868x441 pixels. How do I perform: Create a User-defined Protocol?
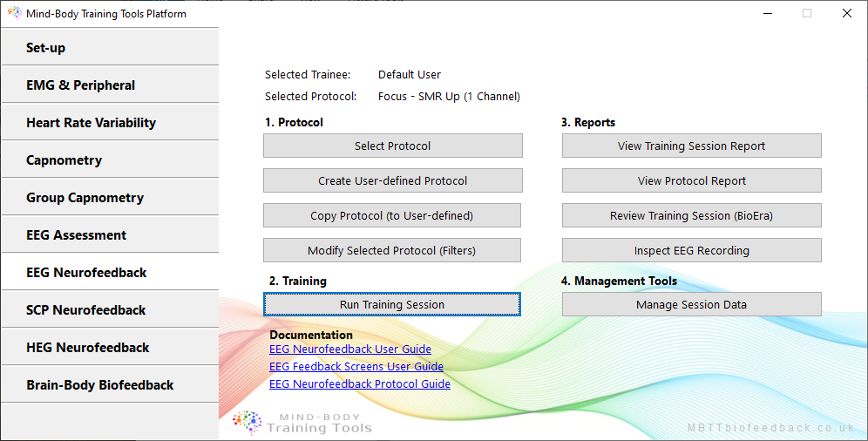click(392, 180)
